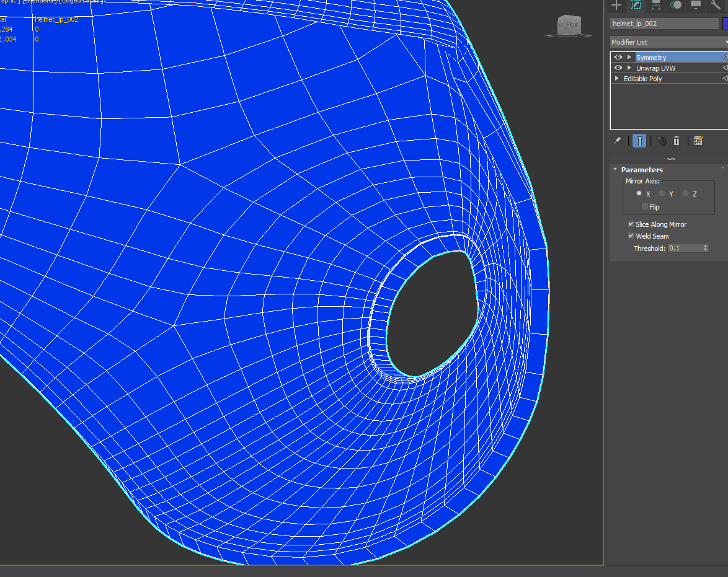Enable the Flip checkbox

click(x=645, y=207)
